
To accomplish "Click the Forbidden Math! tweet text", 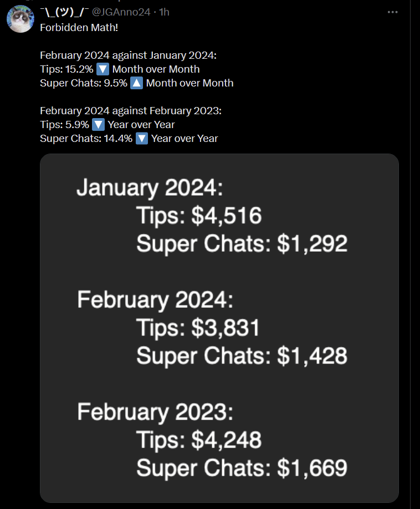I will [x=79, y=28].
